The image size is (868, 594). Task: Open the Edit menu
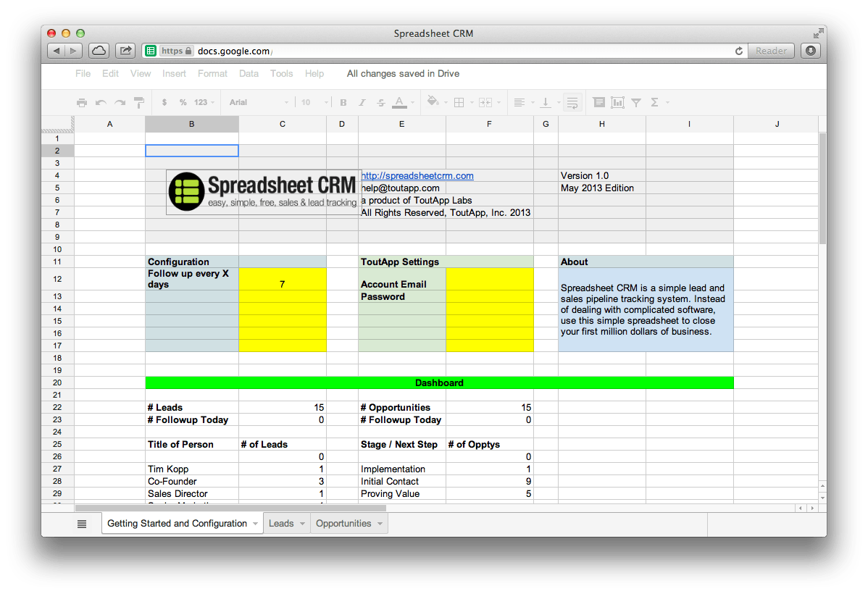[110, 74]
